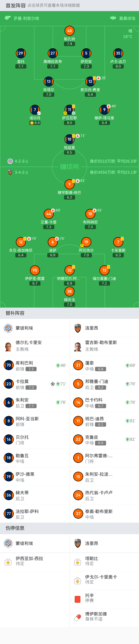139x644 pixels.
Task: Open 诺尔丹 number 7 player details
Action: tap(35, 110)
